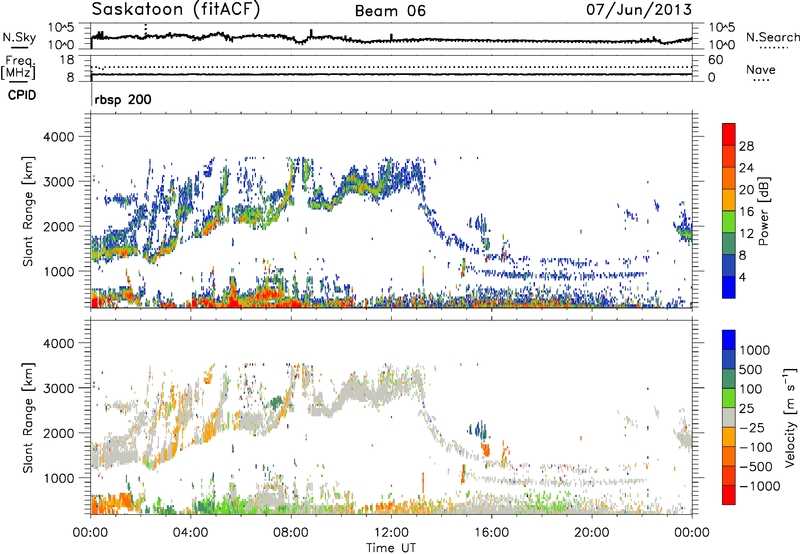This screenshot has width=800, height=554.
Task: Click the 08:00 time tick label
Action: click(x=291, y=533)
